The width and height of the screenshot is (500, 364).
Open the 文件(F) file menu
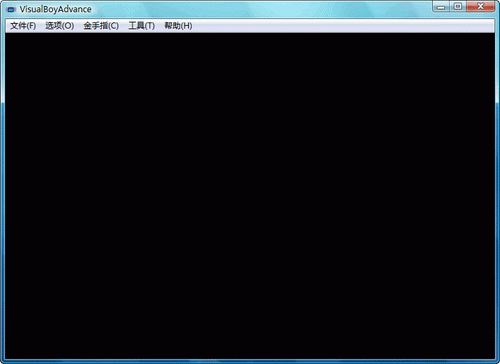23,26
